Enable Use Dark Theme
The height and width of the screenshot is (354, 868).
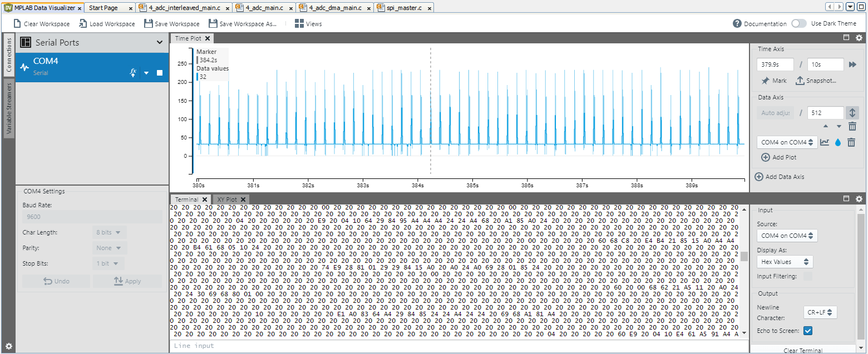point(799,23)
